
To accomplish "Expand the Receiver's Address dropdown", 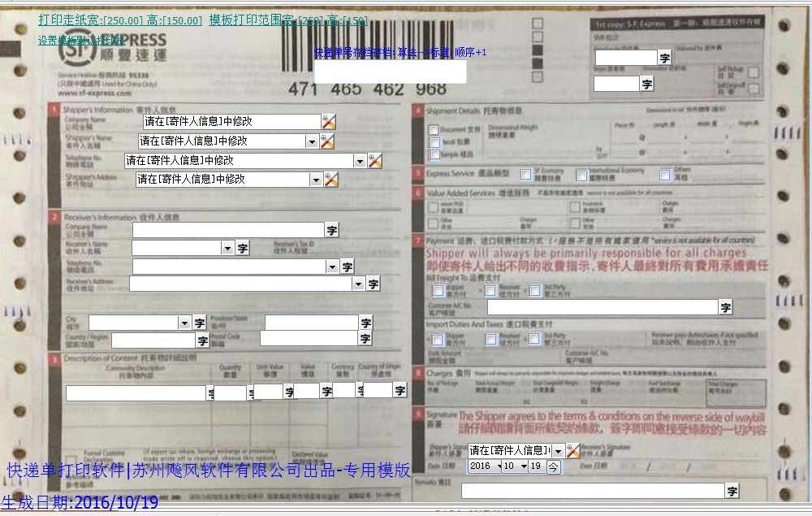I will 358,284.
